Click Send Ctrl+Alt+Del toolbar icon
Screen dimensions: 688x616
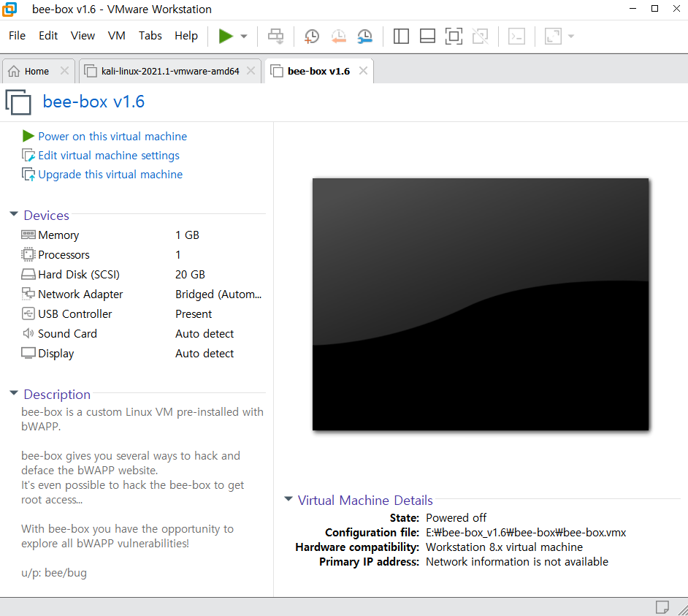[276, 36]
